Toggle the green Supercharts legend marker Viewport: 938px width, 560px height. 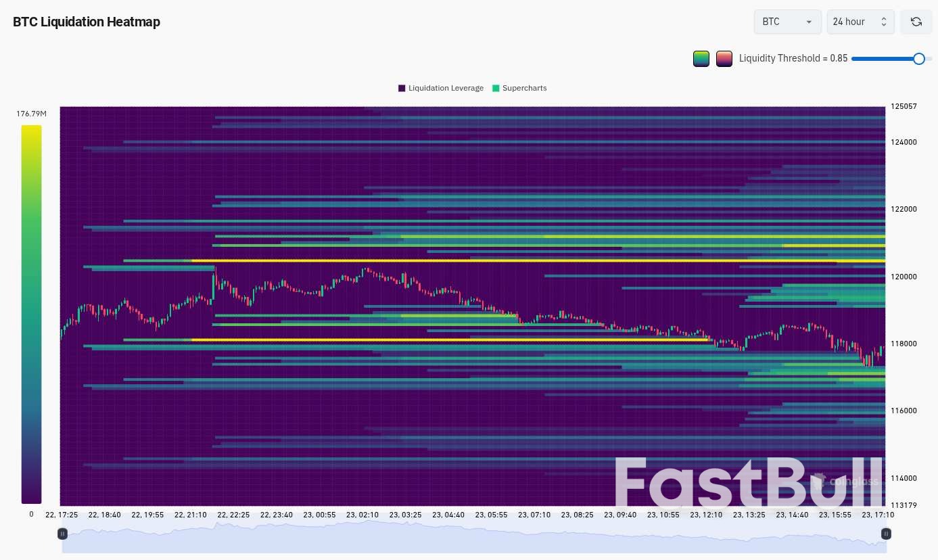(496, 88)
